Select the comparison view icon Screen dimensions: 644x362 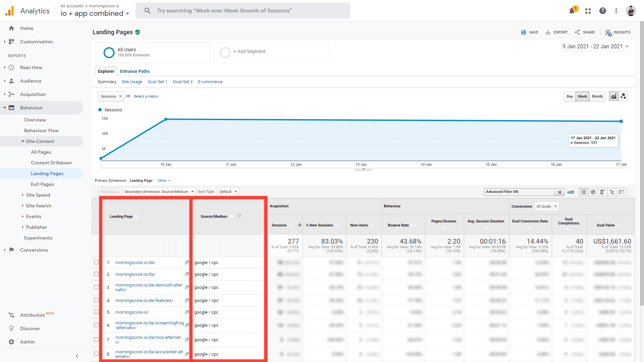(x=612, y=192)
